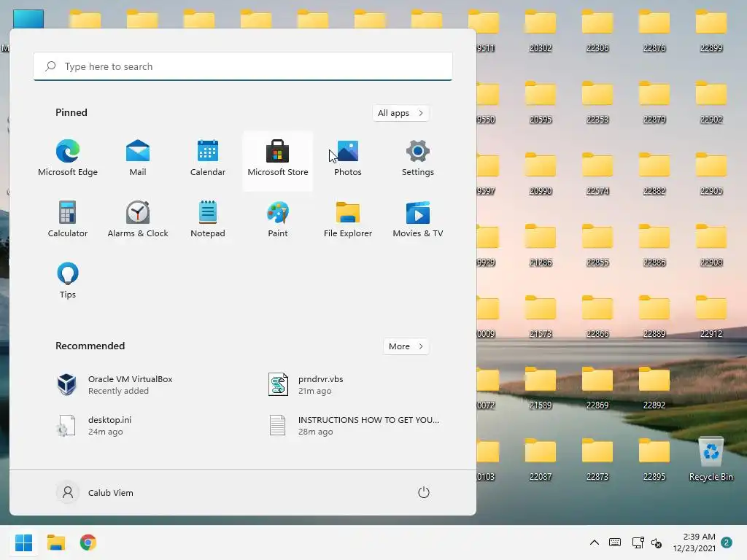Viewport: 747px width, 560px height.
Task: Select desktop folder 22574
Action: pyautogui.click(x=597, y=174)
